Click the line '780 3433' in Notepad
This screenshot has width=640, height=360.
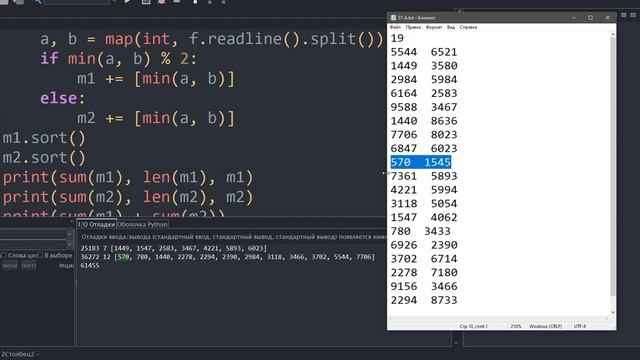[x=420, y=231]
